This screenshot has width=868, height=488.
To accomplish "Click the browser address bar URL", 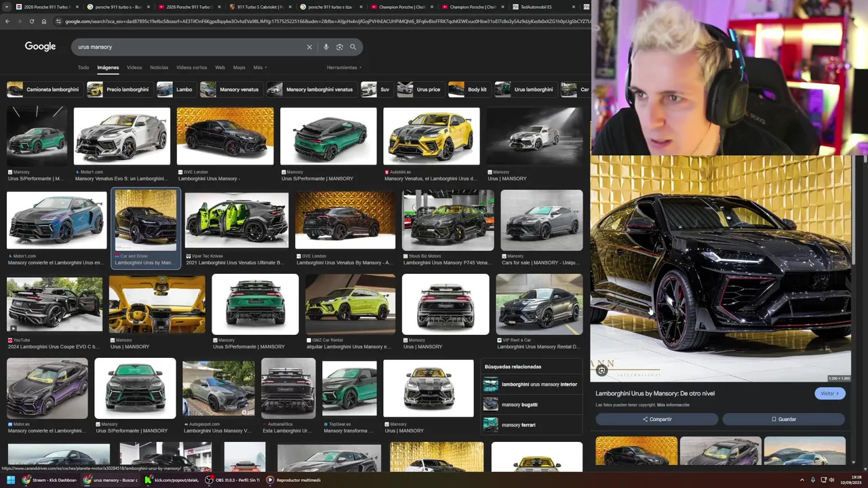I will (x=327, y=21).
